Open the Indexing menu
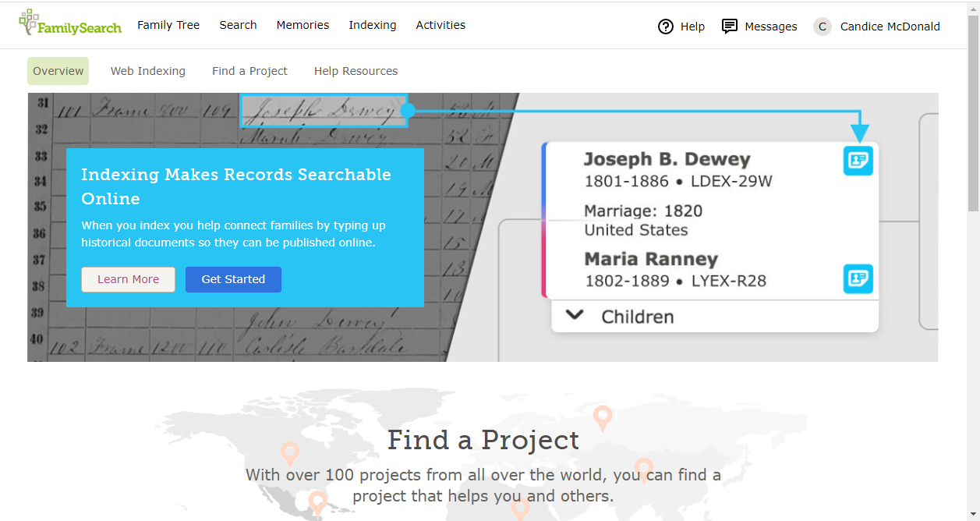The width and height of the screenshot is (980, 521). (x=372, y=25)
